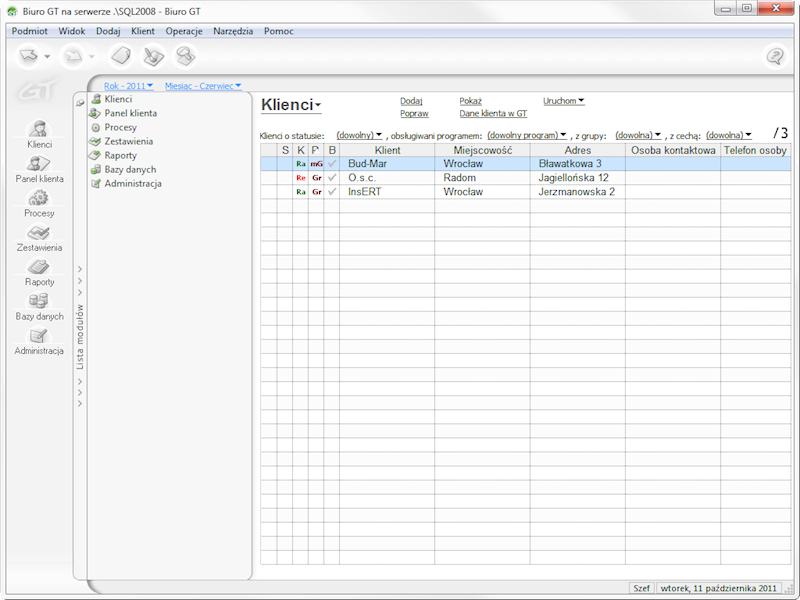Open the Operacje menu
The image size is (800, 600).
(183, 31)
